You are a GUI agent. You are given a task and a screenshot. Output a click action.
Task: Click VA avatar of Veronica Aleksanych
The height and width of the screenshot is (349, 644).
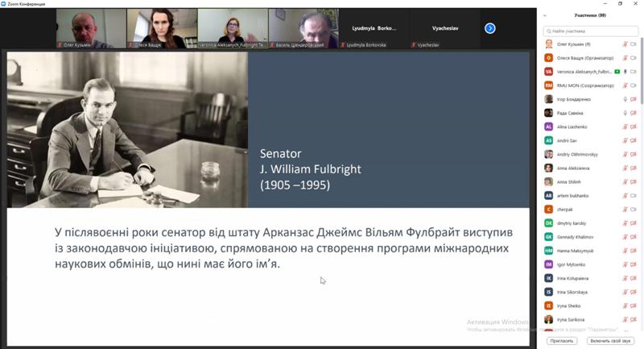pos(549,72)
